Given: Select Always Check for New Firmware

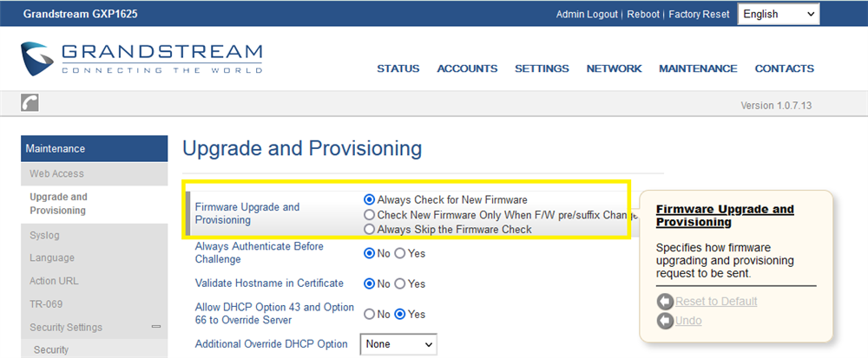Looking at the screenshot, I should pyautogui.click(x=370, y=199).
